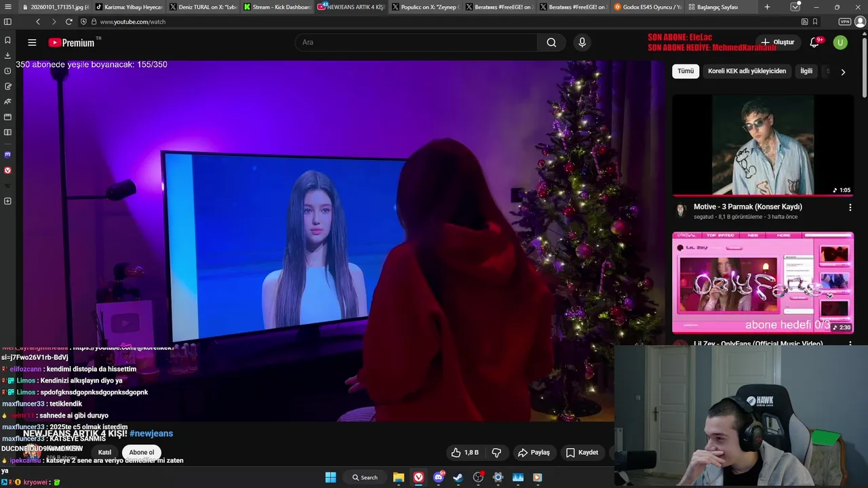
Task: Search with voice microphone button
Action: tap(582, 42)
